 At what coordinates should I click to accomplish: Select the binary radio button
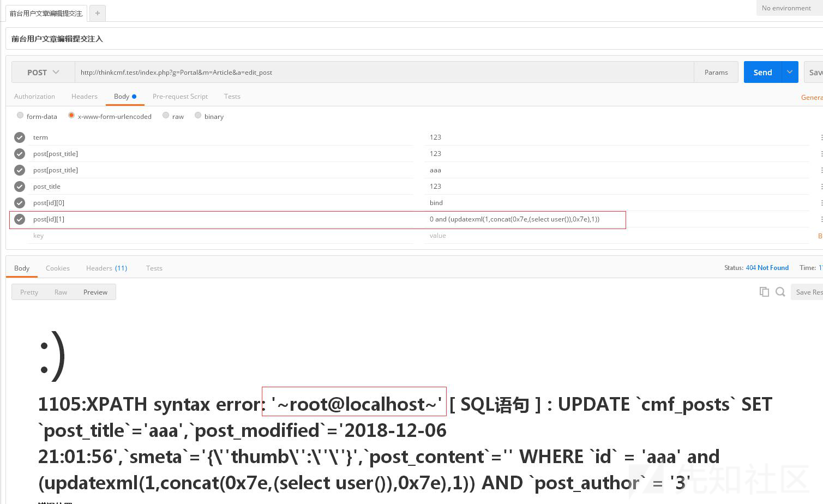point(198,116)
